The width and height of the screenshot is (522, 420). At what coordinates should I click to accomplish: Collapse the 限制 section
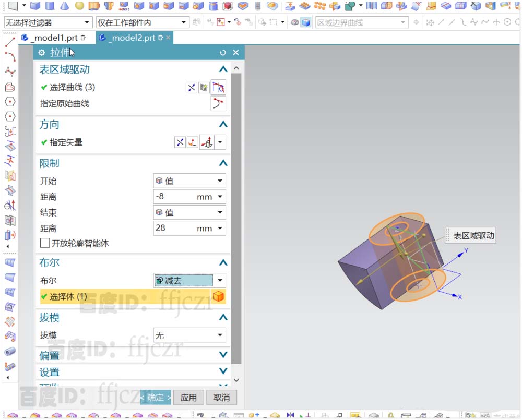[223, 163]
